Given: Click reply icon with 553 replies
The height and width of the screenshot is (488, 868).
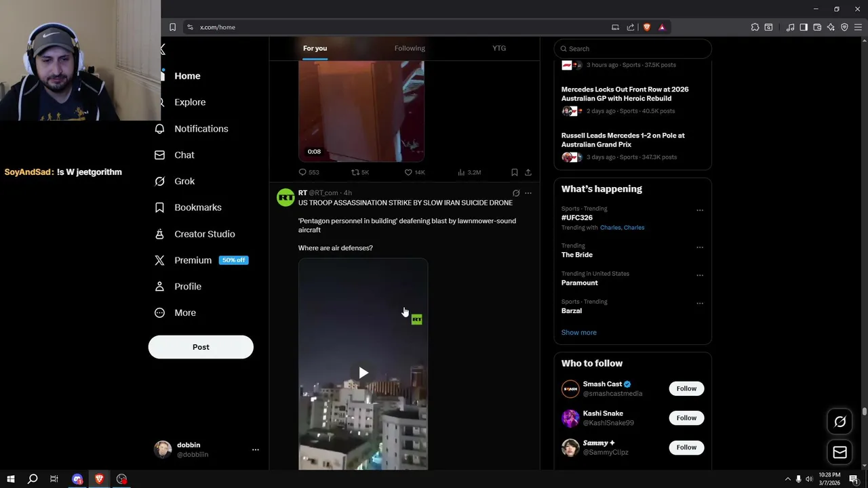Looking at the screenshot, I should pos(302,172).
